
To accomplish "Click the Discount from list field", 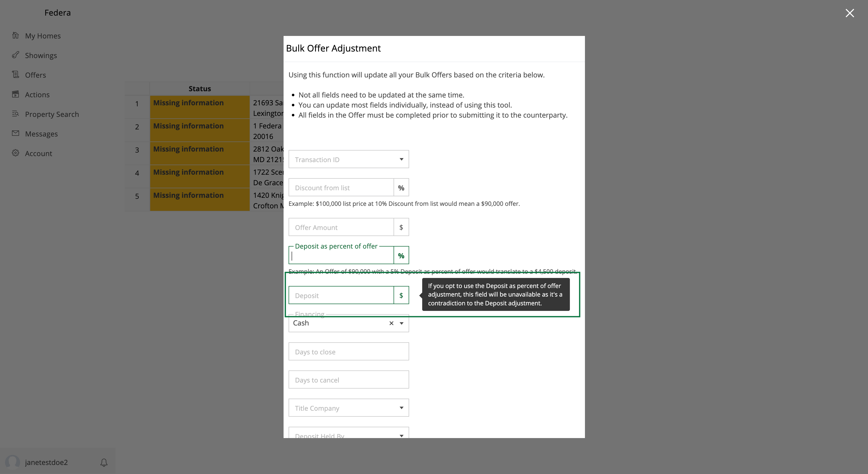I will point(341,187).
